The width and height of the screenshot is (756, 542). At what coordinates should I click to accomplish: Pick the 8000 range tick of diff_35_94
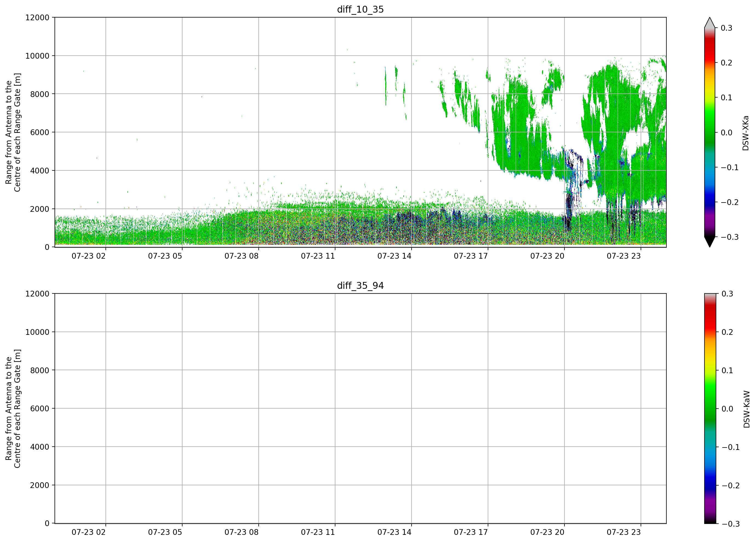(40, 370)
